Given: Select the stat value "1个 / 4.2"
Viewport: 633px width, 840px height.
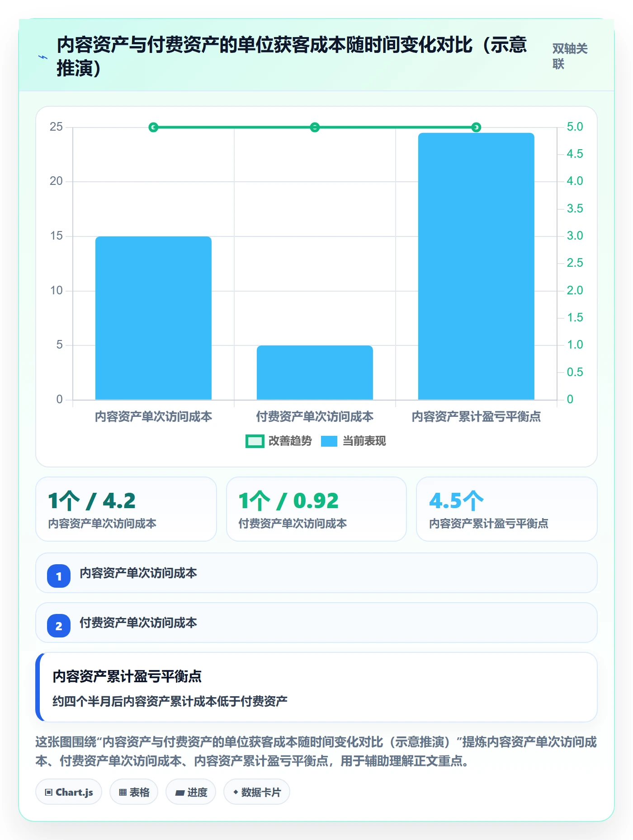Looking at the screenshot, I should coord(92,500).
